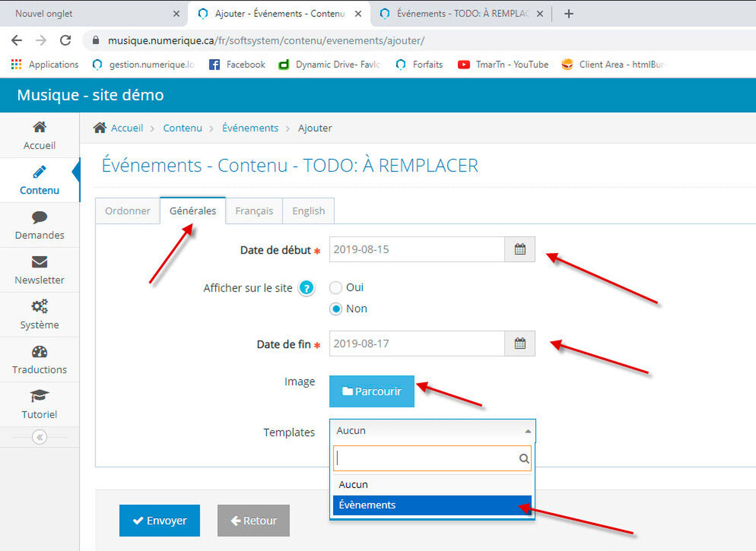Choose Évènements in the Templates list
The width and height of the screenshot is (756, 551).
coord(432,505)
